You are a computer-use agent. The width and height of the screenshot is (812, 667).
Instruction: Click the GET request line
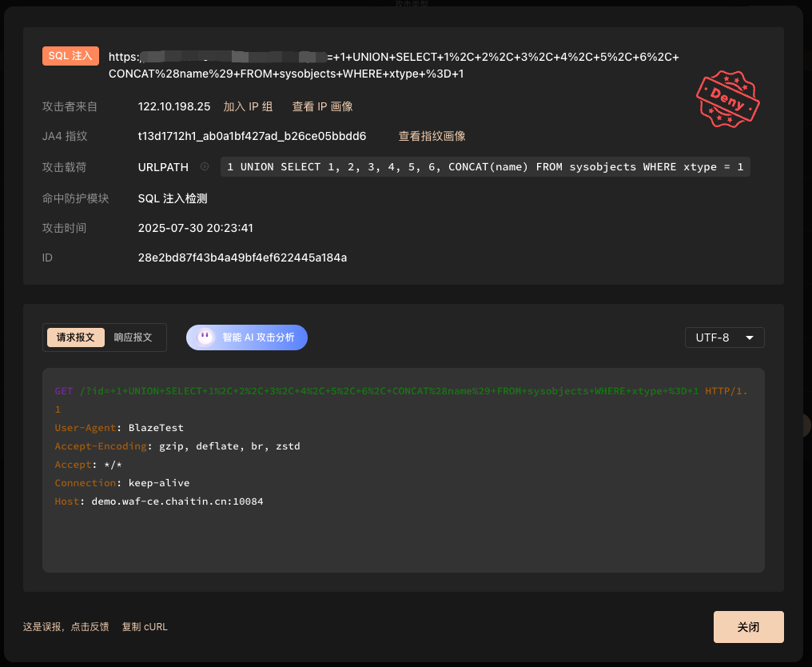401,400
